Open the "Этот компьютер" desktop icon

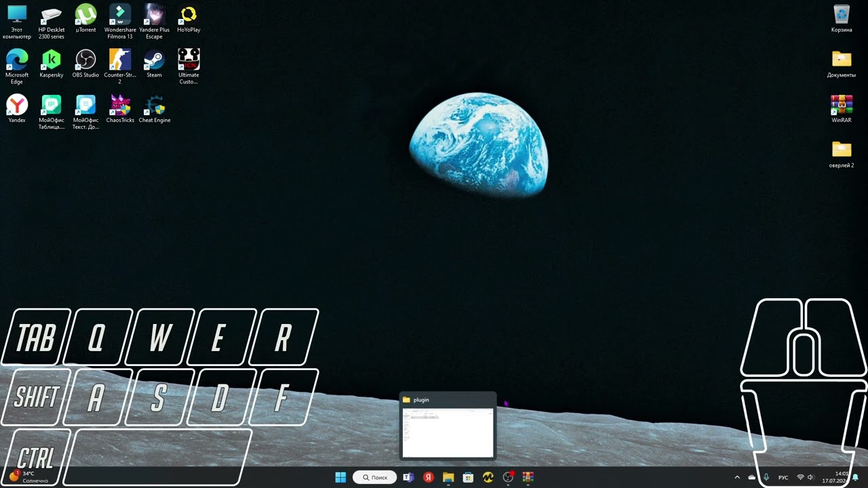[17, 22]
